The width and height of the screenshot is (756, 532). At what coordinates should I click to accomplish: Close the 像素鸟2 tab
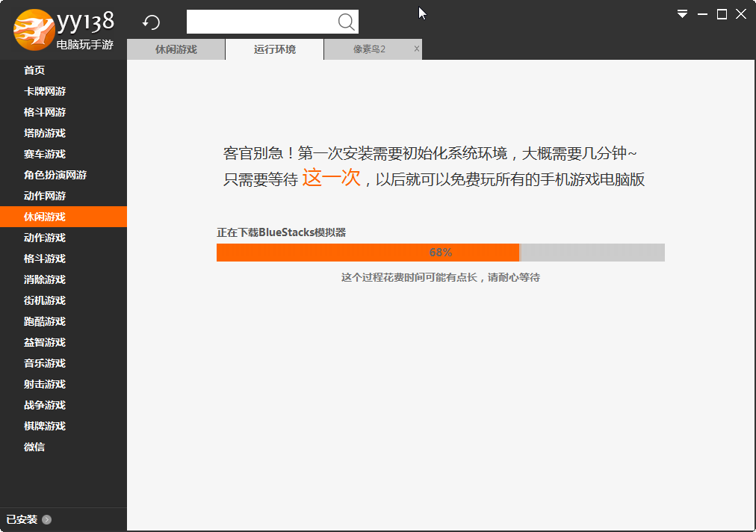click(x=417, y=49)
